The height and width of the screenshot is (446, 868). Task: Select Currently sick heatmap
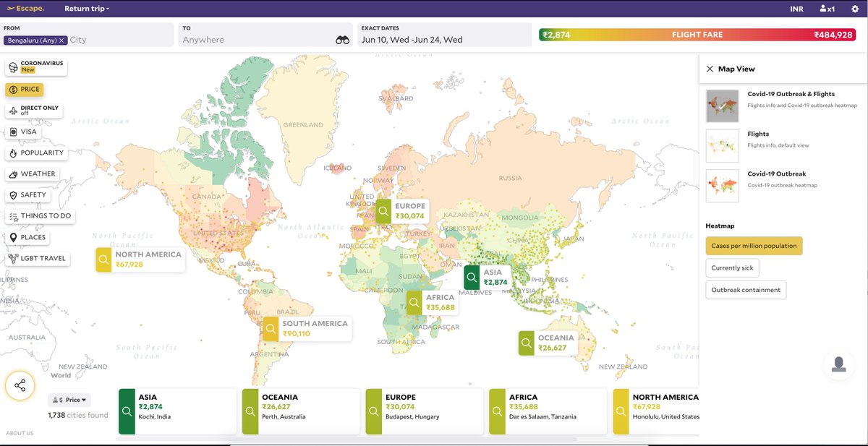pos(732,268)
